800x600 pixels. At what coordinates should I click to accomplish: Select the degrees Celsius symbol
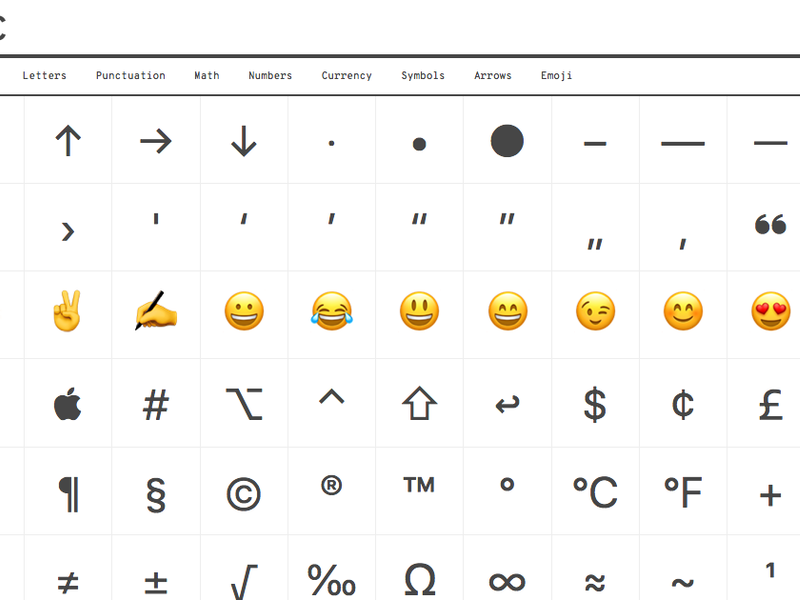[595, 493]
